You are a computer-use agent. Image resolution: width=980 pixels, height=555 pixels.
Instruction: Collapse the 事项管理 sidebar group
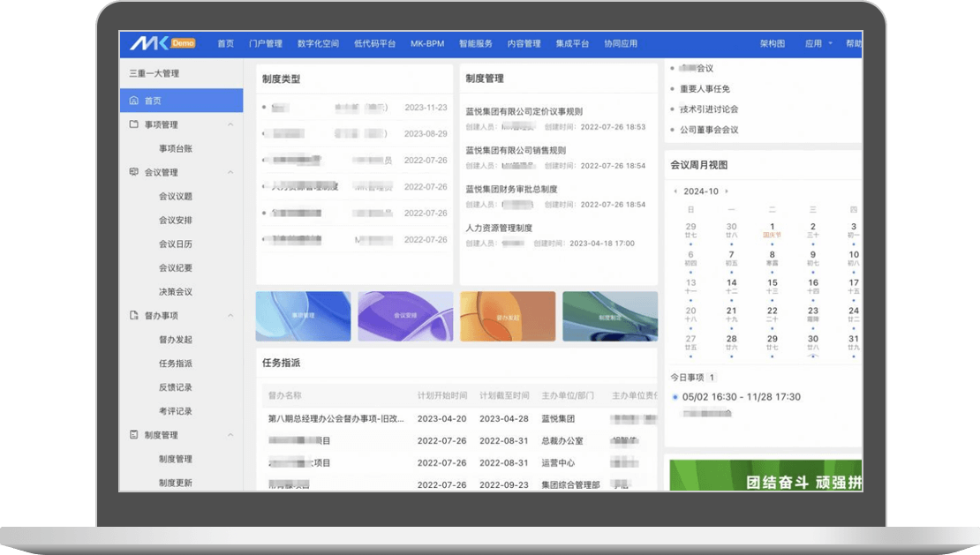[230, 124]
